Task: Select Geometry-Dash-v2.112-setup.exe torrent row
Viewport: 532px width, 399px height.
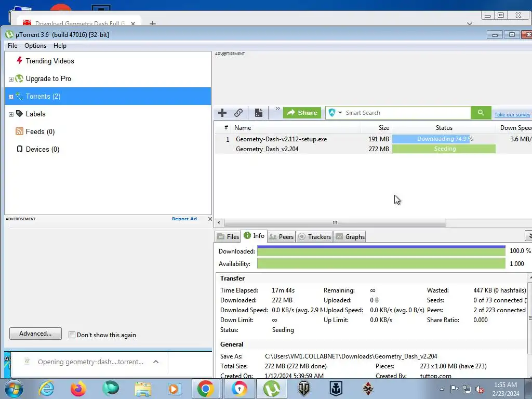Action: coord(373,139)
